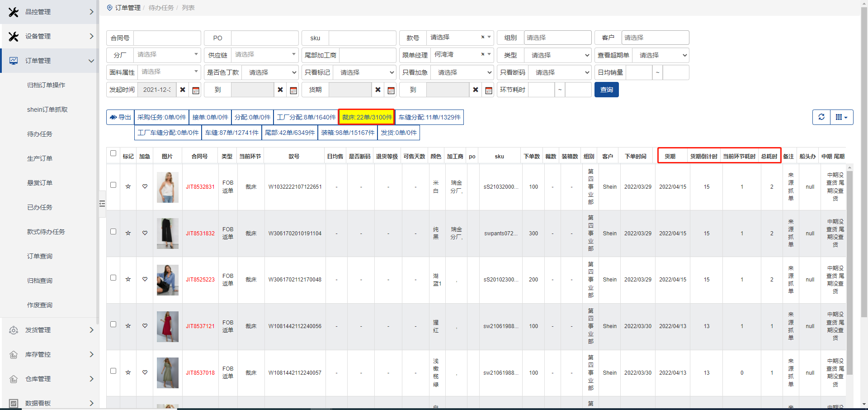Open contract link JIT8525223
868x410 pixels.
coord(200,280)
